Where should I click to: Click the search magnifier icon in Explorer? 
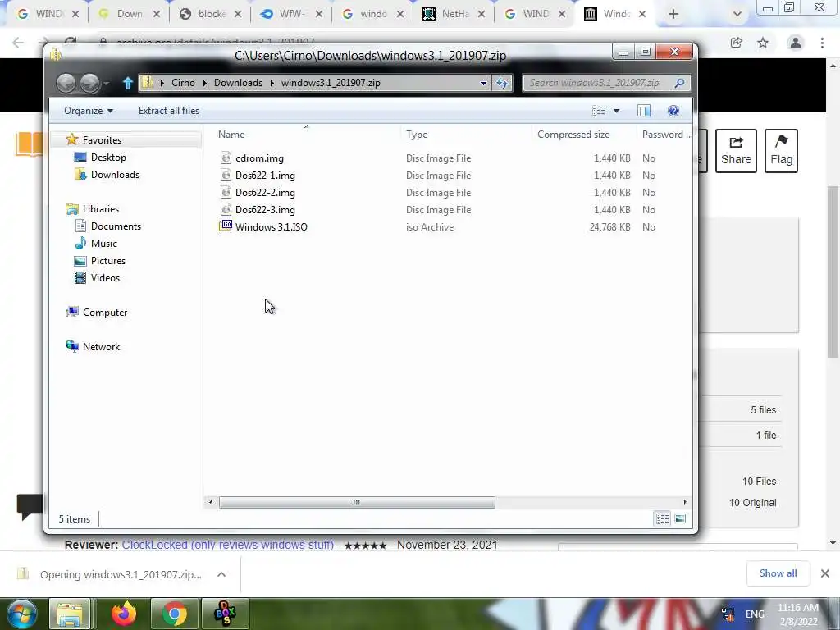click(679, 83)
